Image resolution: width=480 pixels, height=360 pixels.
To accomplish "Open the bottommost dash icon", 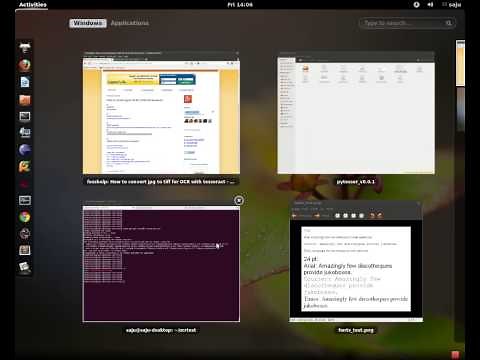I will (x=25, y=267).
